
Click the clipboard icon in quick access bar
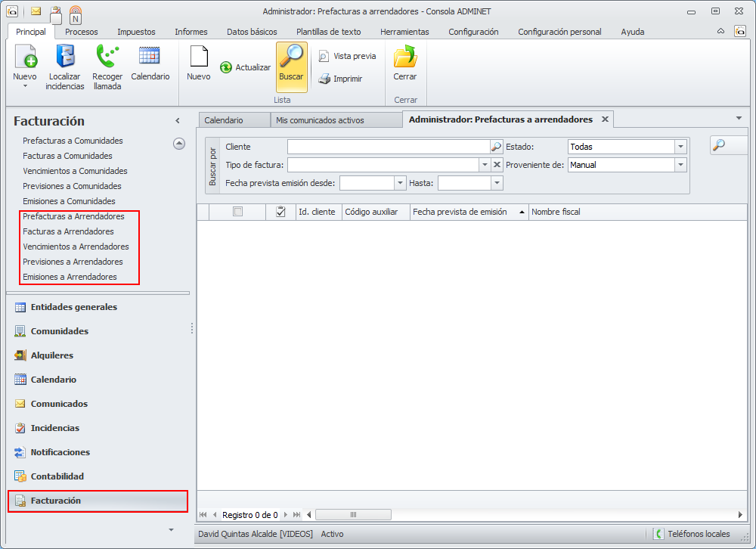pyautogui.click(x=56, y=15)
